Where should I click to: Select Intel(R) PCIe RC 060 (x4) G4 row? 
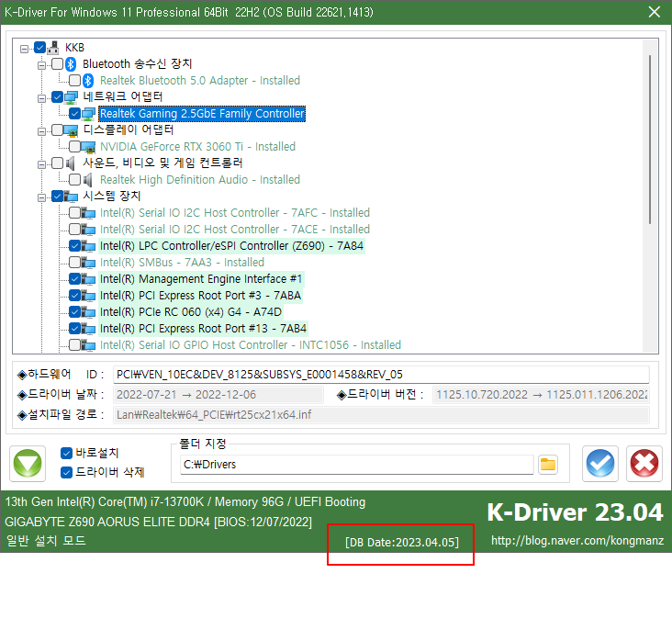[x=191, y=312]
